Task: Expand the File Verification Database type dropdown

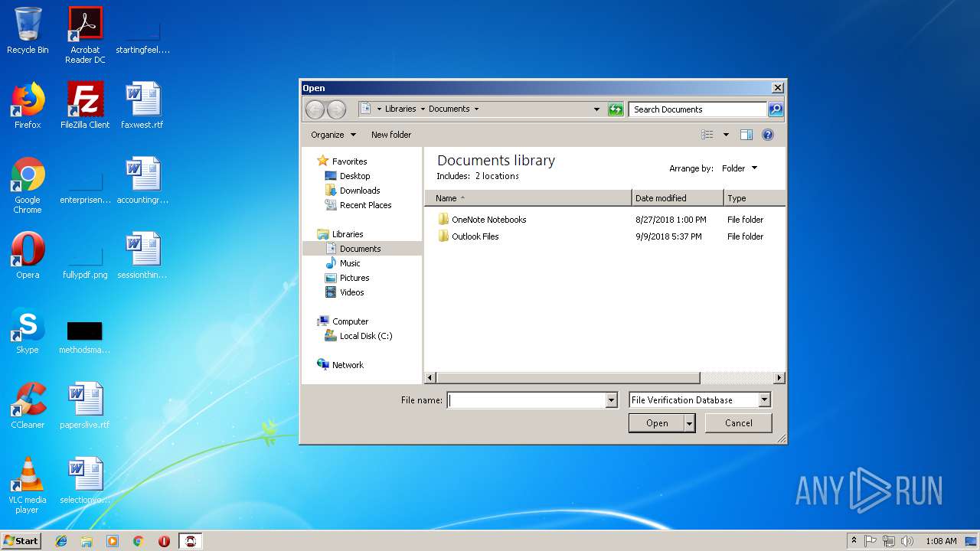Action: coord(764,400)
